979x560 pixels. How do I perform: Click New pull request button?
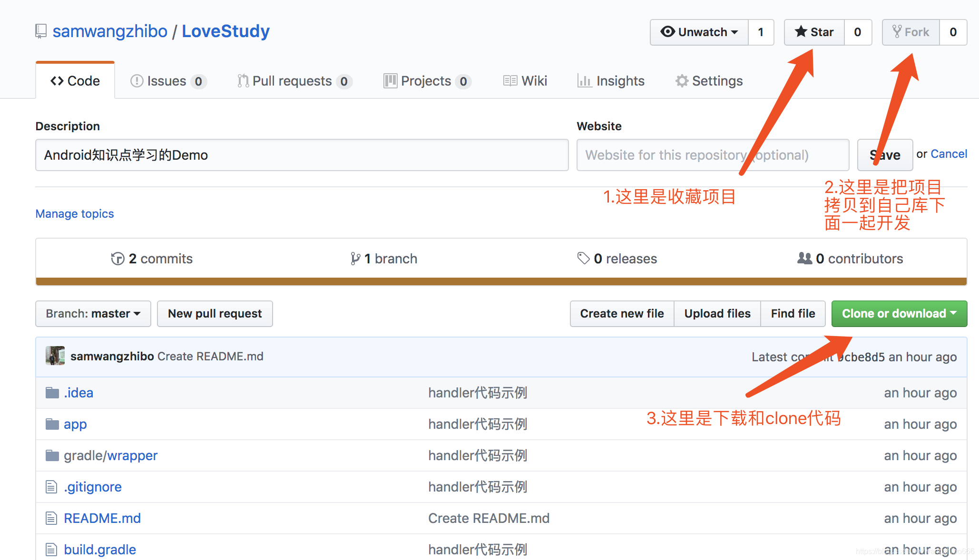tap(215, 314)
